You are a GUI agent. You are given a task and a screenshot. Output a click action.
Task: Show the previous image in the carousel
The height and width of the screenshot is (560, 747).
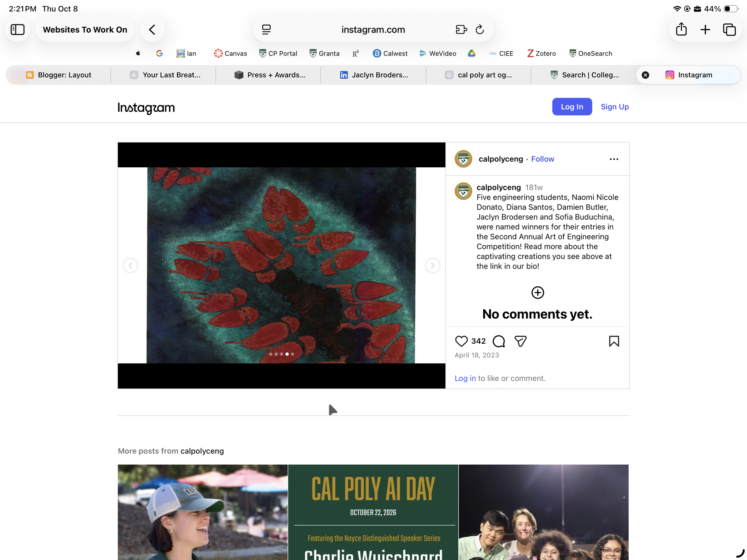[x=130, y=265]
